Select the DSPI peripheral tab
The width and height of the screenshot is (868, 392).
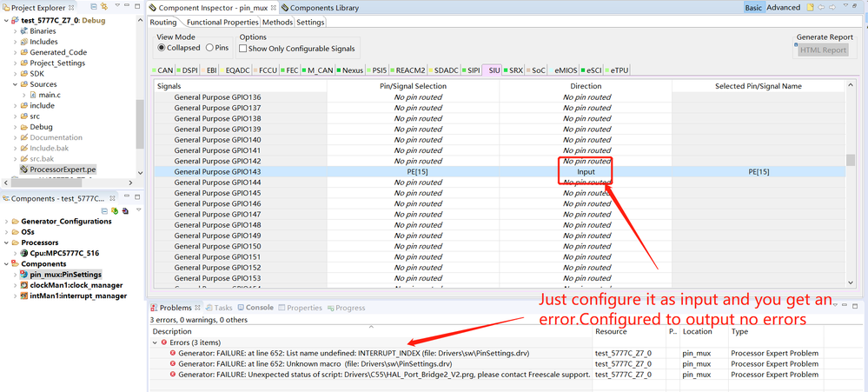(x=187, y=70)
